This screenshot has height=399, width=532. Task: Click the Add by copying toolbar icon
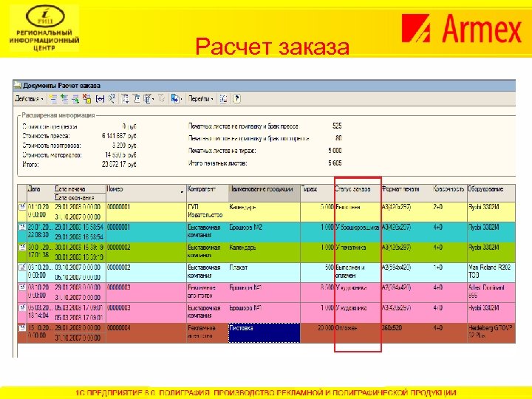[64, 99]
